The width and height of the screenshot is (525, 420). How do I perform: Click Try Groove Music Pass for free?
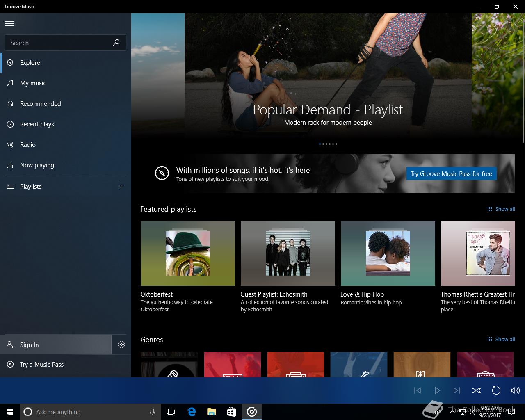[x=451, y=174]
